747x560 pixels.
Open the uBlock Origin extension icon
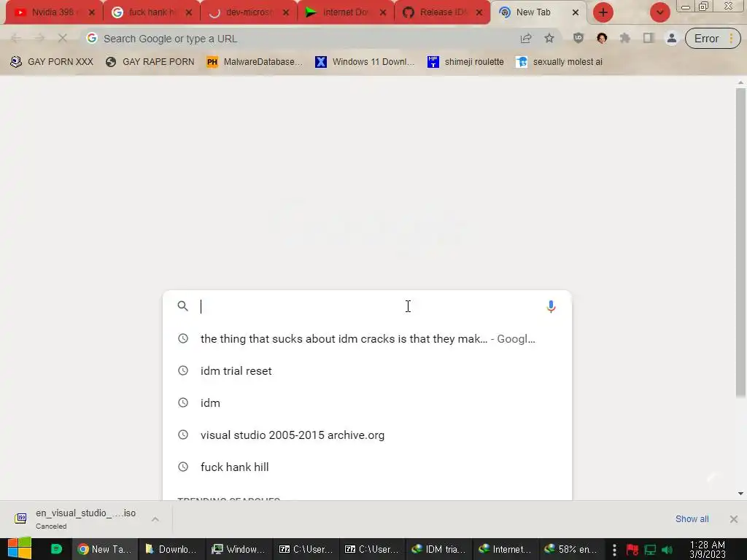tap(578, 39)
